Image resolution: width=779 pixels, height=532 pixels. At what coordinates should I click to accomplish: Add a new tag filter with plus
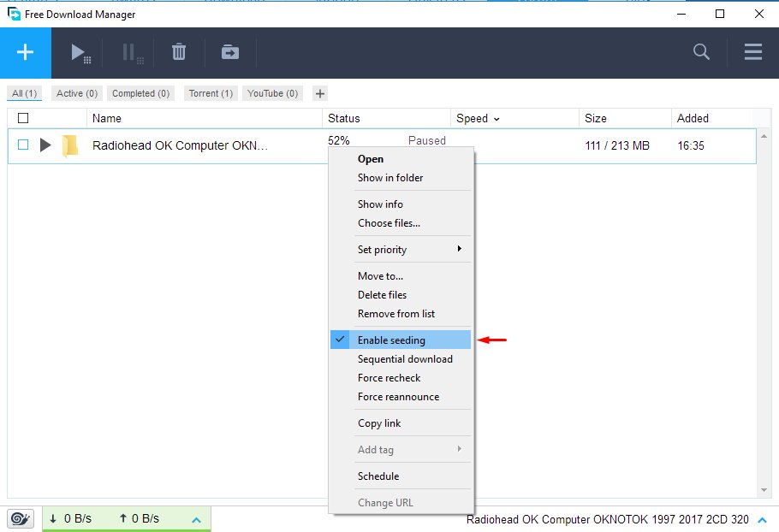[x=320, y=93]
